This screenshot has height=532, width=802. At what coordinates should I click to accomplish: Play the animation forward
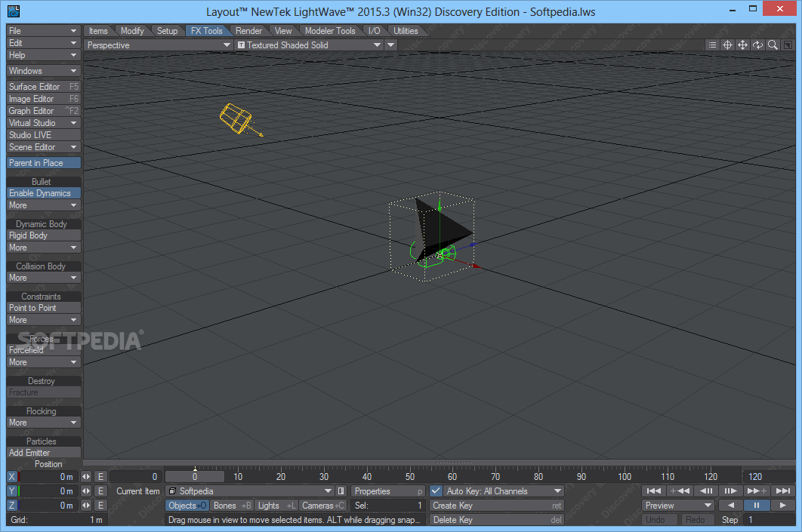tap(782, 505)
